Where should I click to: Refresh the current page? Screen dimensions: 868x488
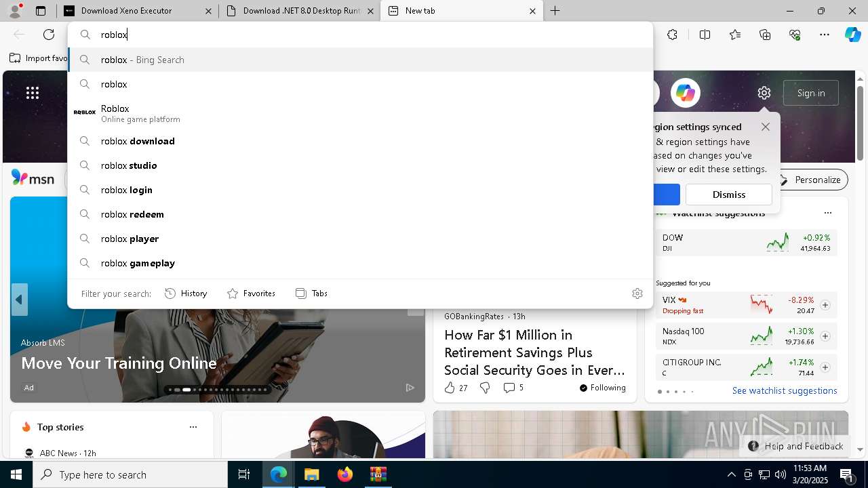point(49,35)
